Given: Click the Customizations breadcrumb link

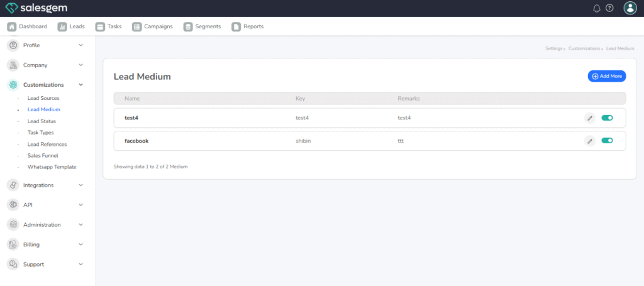Looking at the screenshot, I should (584, 48).
